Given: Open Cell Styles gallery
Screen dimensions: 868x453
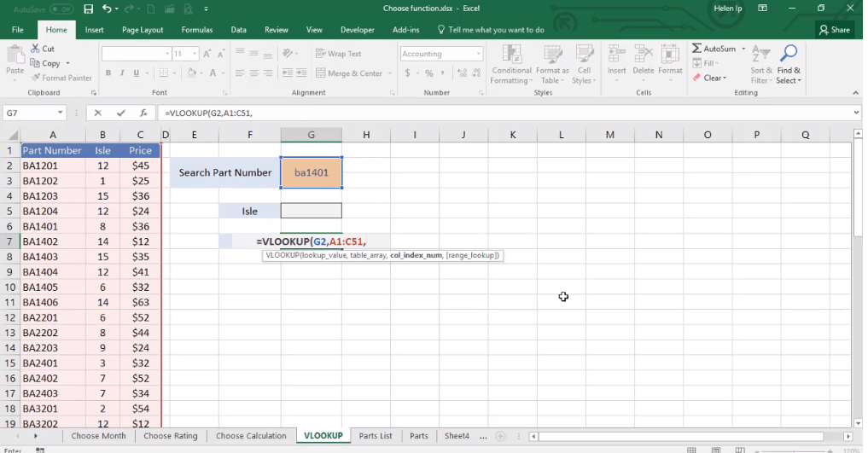Looking at the screenshot, I should (584, 65).
